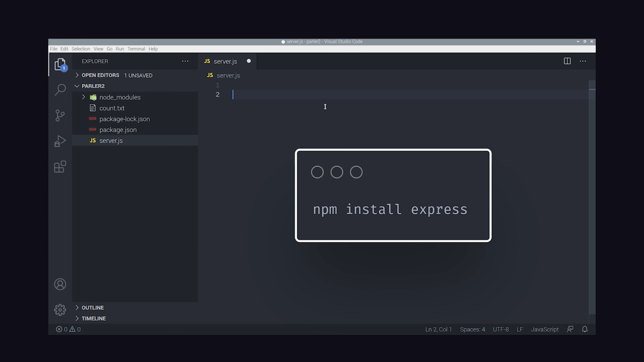Expand the TIMELINE section
This screenshot has height=362, width=644.
tap(93, 318)
